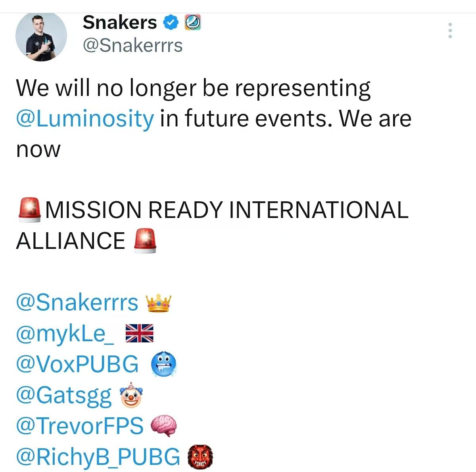This screenshot has width=476, height=472.
Task: Open the @VoxPUBG profile mention
Action: point(77,364)
